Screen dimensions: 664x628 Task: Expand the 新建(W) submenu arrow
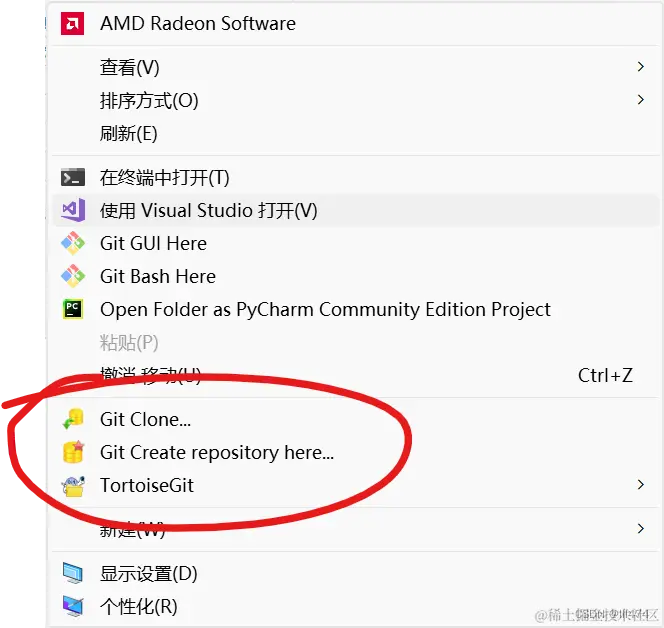coord(640,529)
